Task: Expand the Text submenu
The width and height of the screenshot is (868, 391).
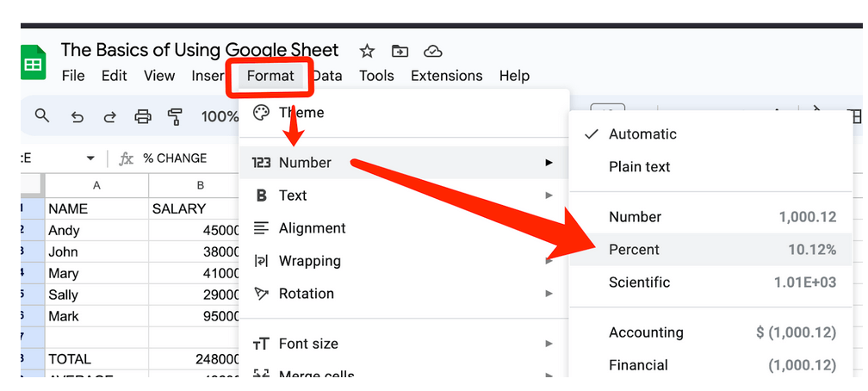Action: 293,195
